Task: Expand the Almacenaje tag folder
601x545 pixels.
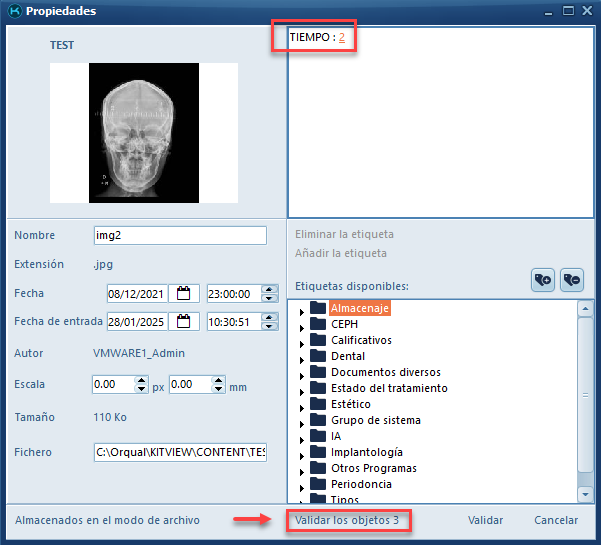Action: point(302,312)
